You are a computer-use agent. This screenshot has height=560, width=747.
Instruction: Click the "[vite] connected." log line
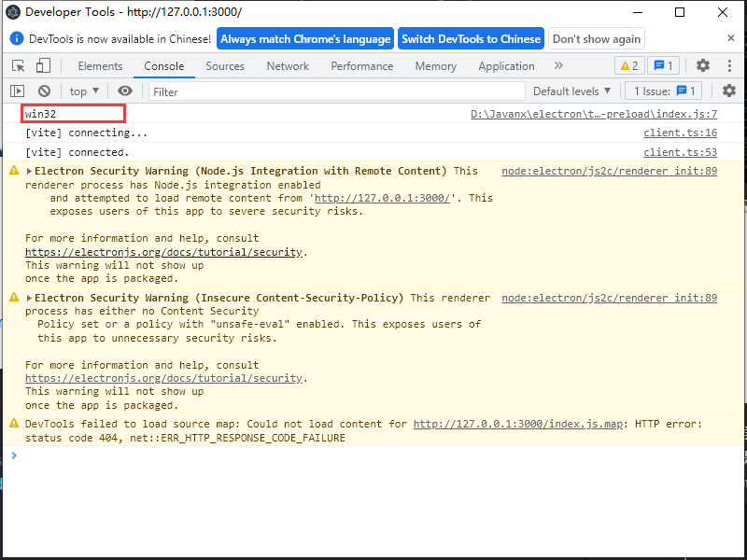pyautogui.click(x=77, y=152)
